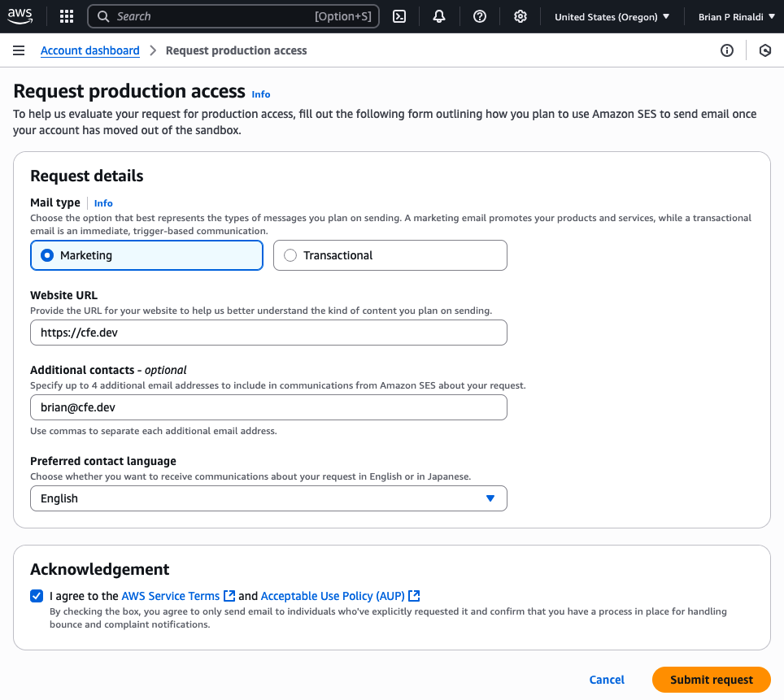
Task: Open the account settings gear icon
Action: click(520, 15)
